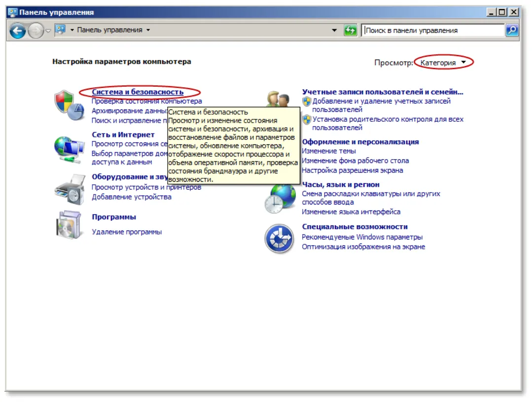Open Часы, язык и регион category
Viewport: 532px width, 402px height.
[x=341, y=184]
